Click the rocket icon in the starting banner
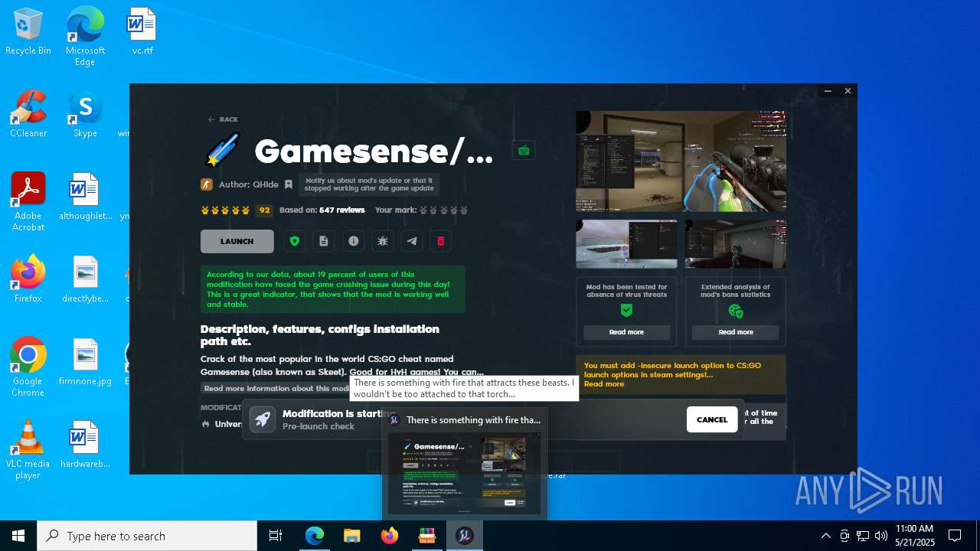This screenshot has width=980, height=551. coord(263,419)
